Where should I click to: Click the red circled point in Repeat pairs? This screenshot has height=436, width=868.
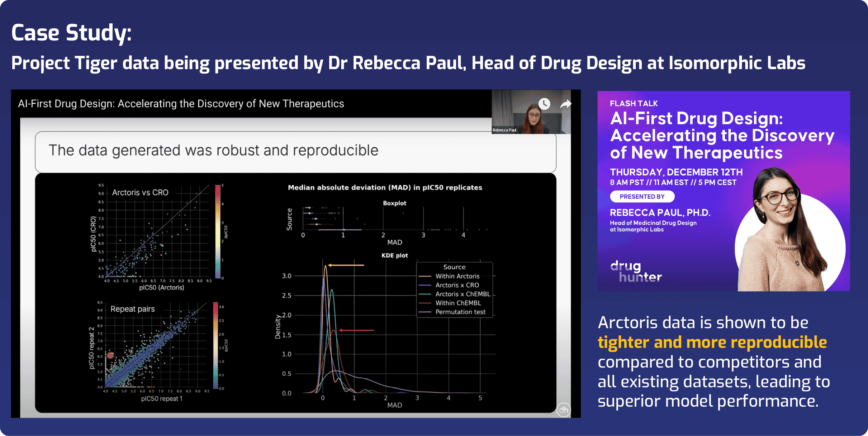pos(110,355)
